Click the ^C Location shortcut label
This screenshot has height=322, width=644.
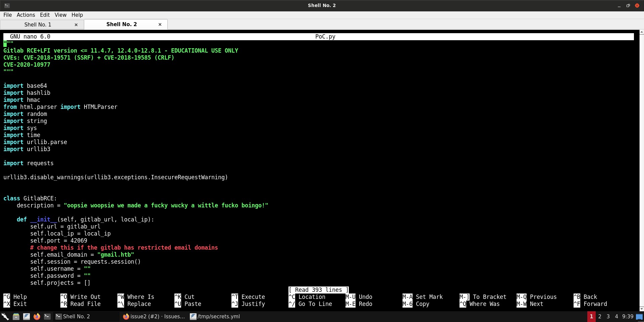coord(307,297)
